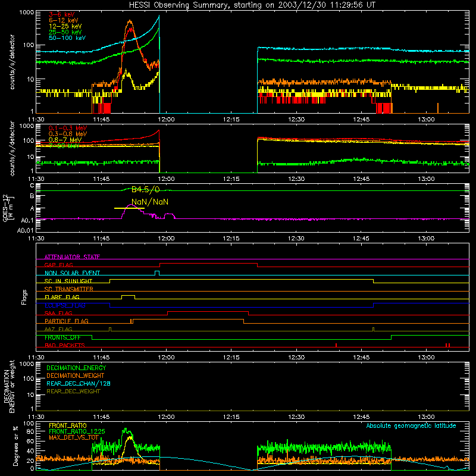Select the ECLIPSE_FLAG label
This screenshot has width=476, height=476.
click(x=65, y=305)
